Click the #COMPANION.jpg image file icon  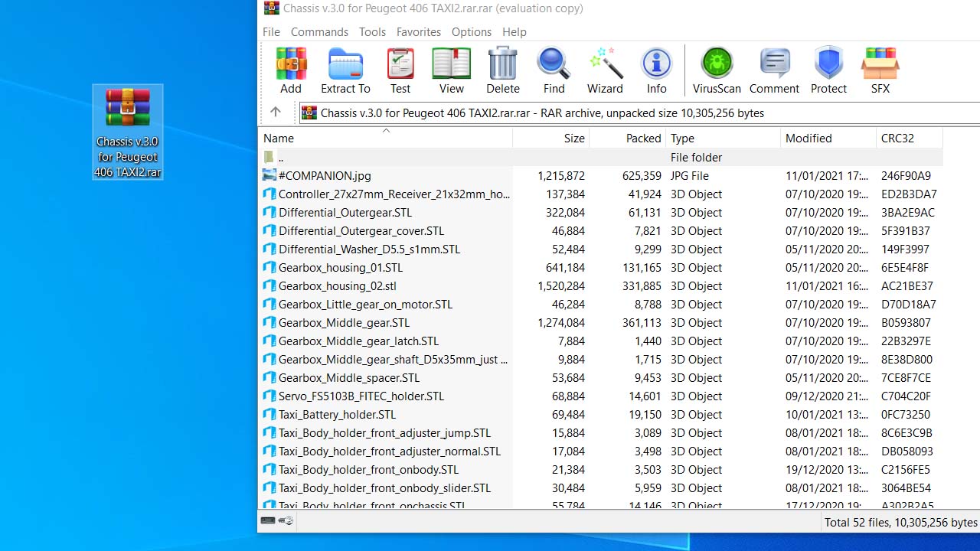(x=269, y=175)
